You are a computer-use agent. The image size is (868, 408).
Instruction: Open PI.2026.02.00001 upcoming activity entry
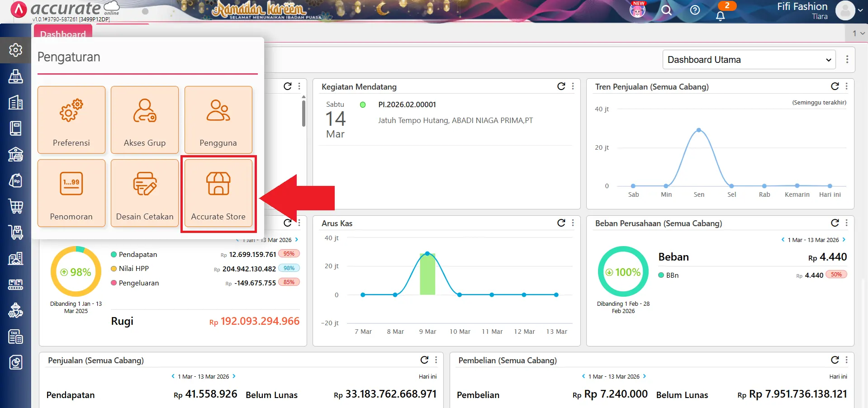click(407, 104)
